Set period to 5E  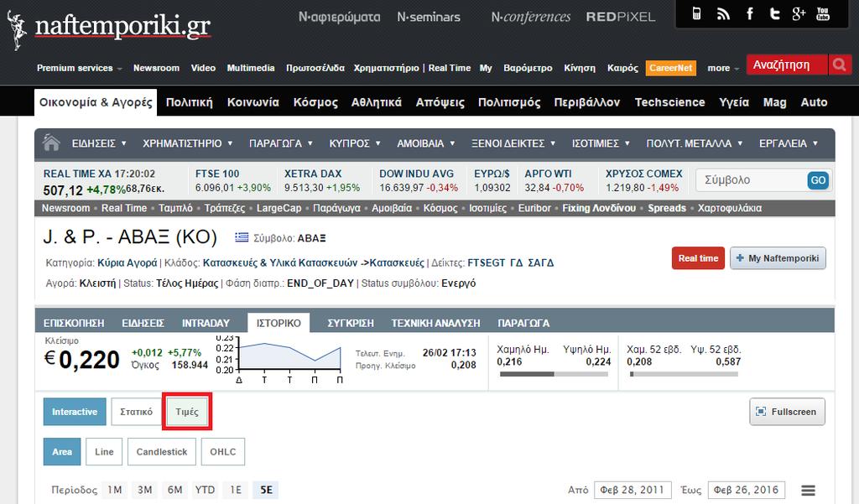(x=266, y=490)
